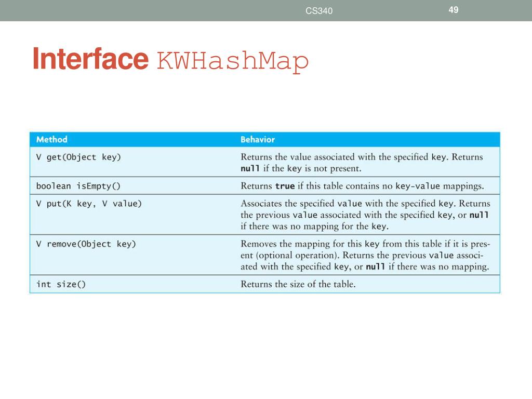Viewport: 532px width, 399px height.
Task: Select the boolean isEmpty() cell
Action: click(x=78, y=186)
